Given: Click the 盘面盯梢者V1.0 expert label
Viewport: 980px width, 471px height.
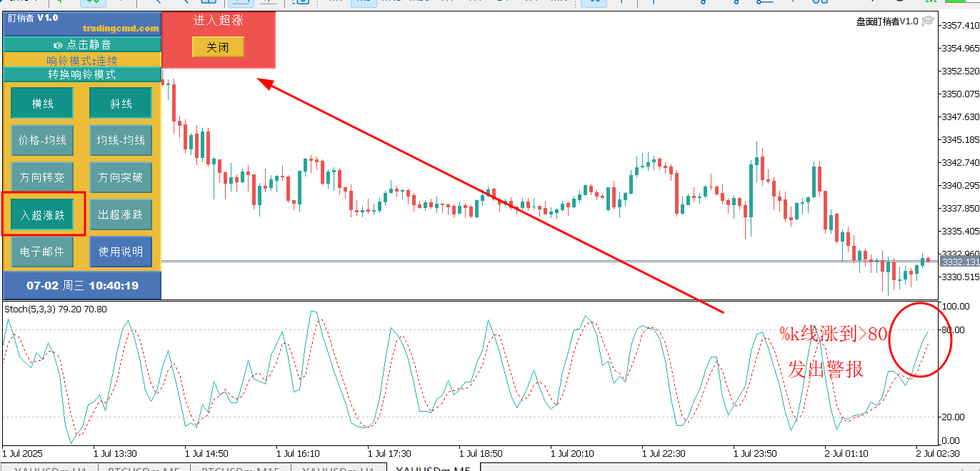Looking at the screenshot, I should (x=888, y=21).
